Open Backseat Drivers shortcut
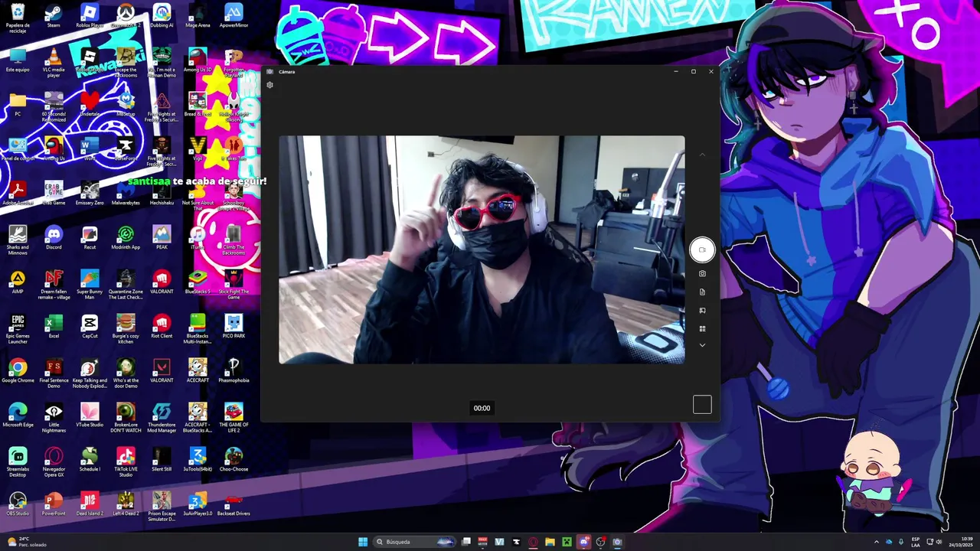Image resolution: width=980 pixels, height=551 pixels. [234, 504]
